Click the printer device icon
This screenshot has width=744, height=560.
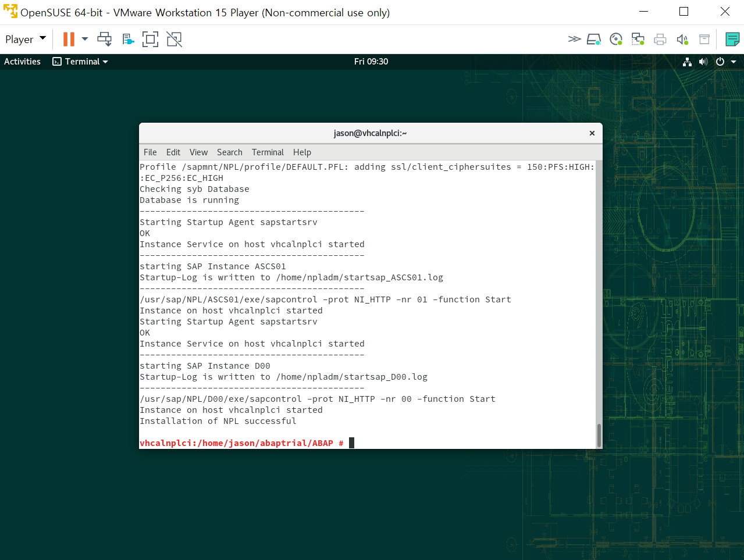(x=660, y=39)
